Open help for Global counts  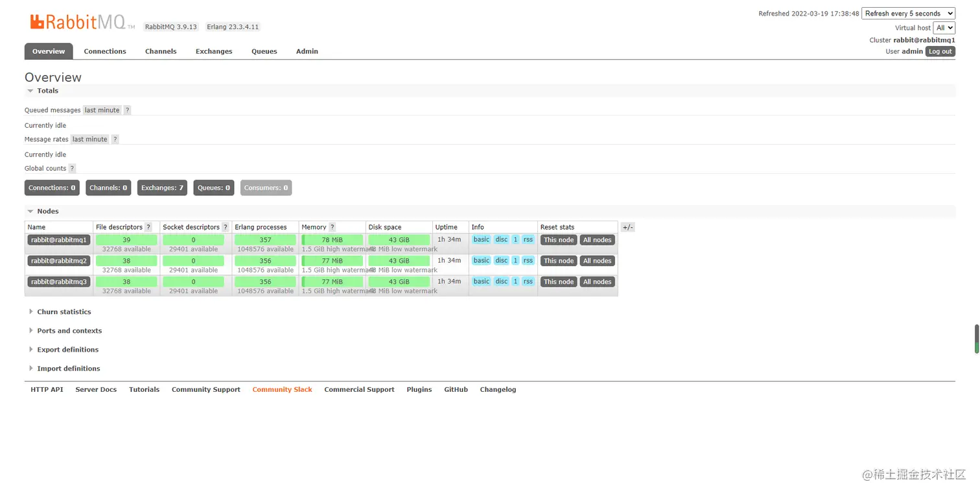[72, 169]
